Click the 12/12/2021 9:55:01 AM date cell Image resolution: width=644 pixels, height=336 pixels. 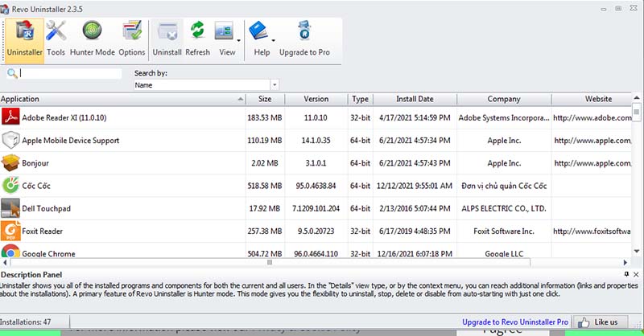[x=415, y=186]
